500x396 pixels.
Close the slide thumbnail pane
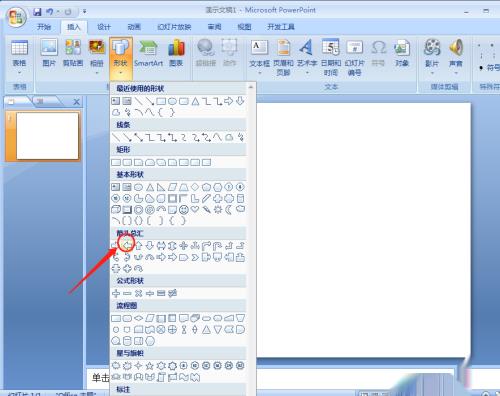click(76, 102)
